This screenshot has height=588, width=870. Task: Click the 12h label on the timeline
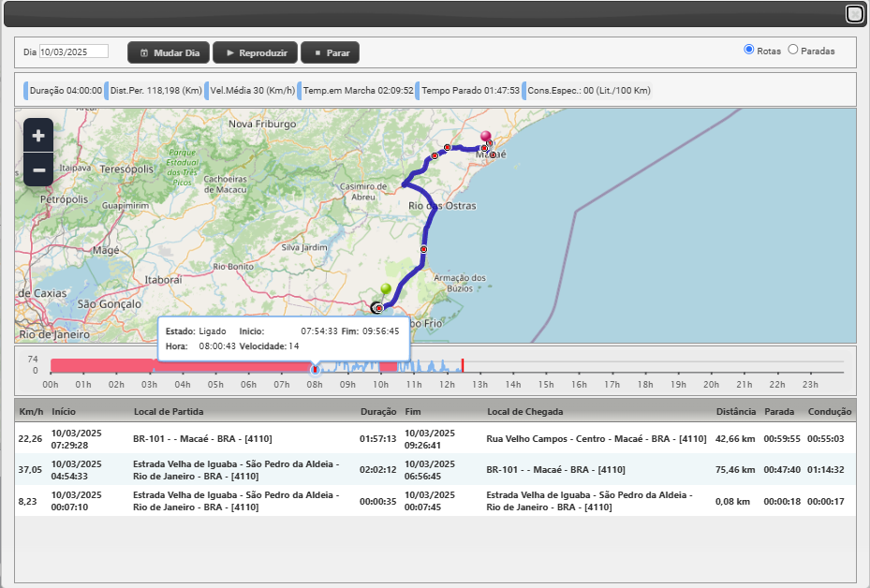(x=447, y=385)
